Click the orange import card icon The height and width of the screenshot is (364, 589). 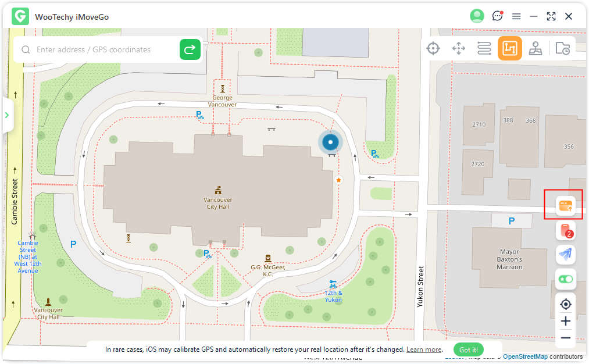(x=565, y=205)
